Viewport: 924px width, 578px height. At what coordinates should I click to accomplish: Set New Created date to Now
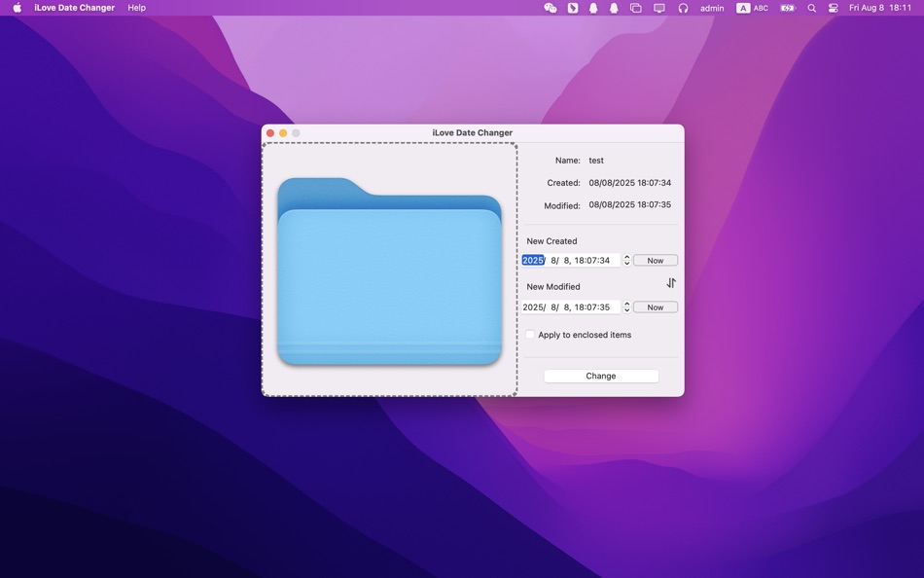coord(655,260)
